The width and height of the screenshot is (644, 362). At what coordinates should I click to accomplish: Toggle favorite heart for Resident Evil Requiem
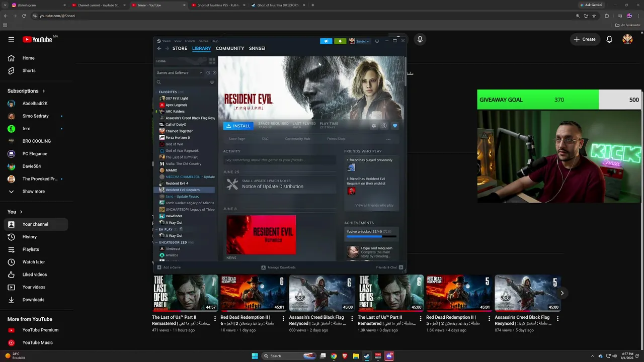click(x=395, y=126)
